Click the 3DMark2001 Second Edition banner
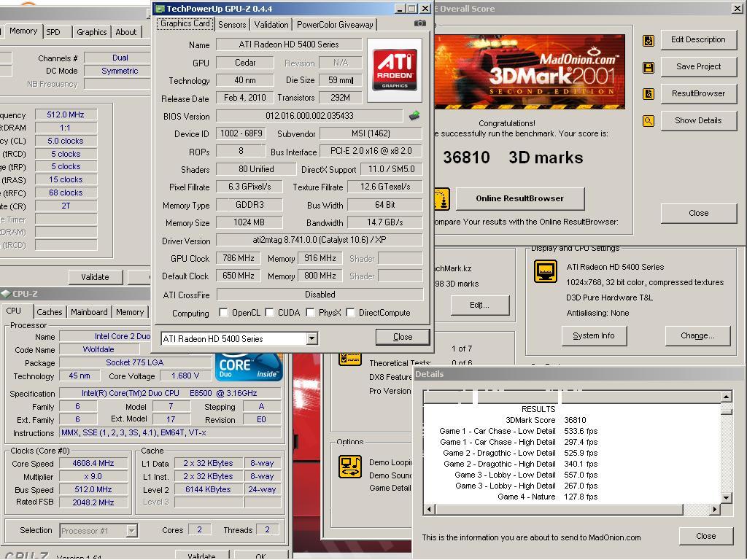The image size is (747, 560). [530, 72]
